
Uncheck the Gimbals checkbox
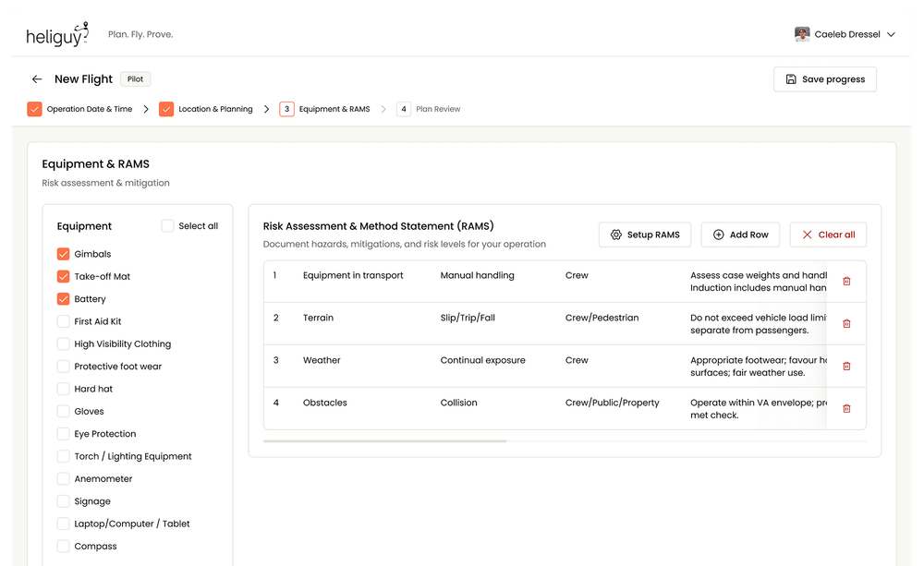pos(64,254)
